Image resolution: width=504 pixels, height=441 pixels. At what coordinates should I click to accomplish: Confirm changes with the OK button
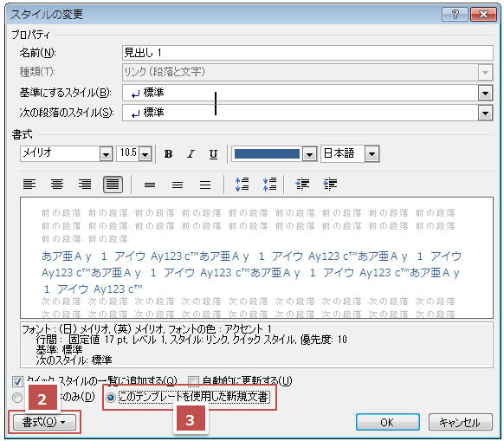(388, 422)
